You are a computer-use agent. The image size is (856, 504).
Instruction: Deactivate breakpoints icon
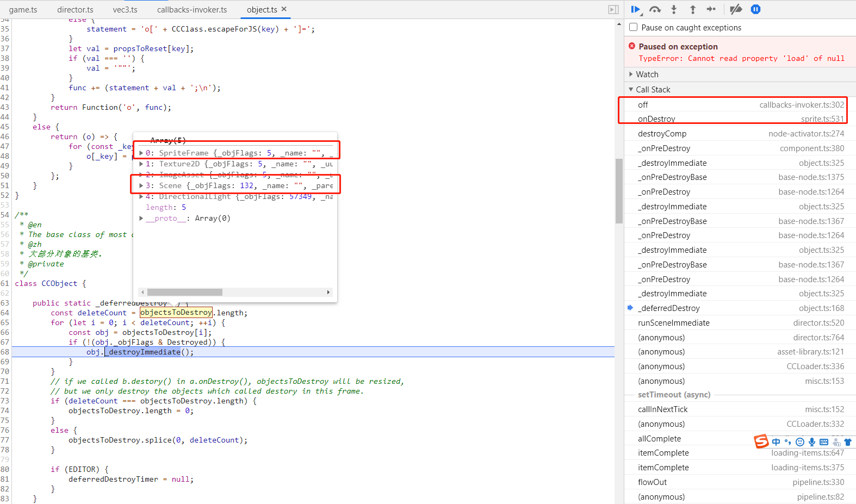click(736, 9)
